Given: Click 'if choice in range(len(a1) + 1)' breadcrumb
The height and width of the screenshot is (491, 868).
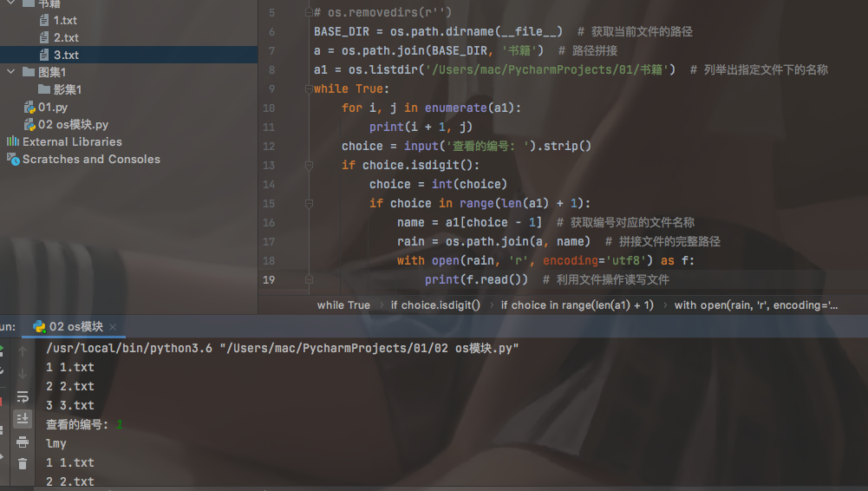Looking at the screenshot, I should [577, 305].
